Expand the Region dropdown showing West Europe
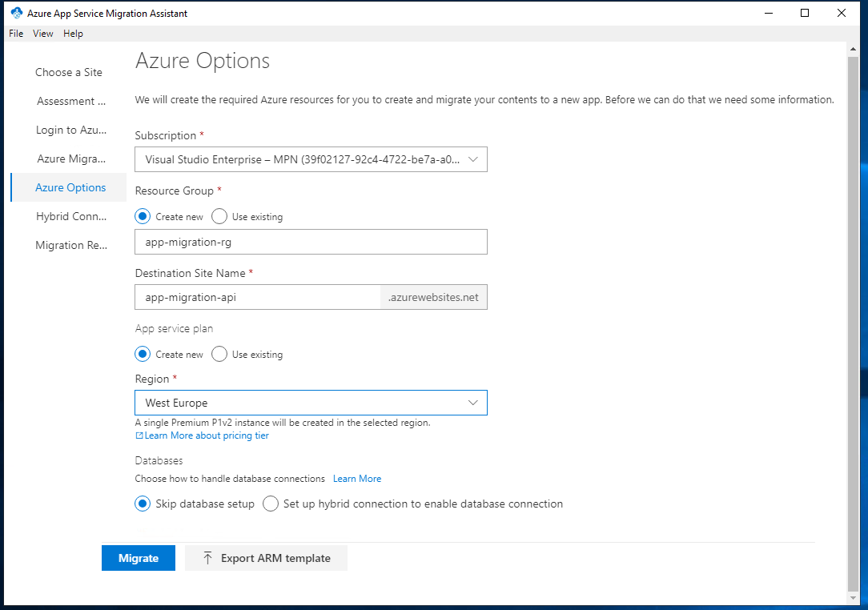Viewport: 868px width, 610px height. click(311, 403)
